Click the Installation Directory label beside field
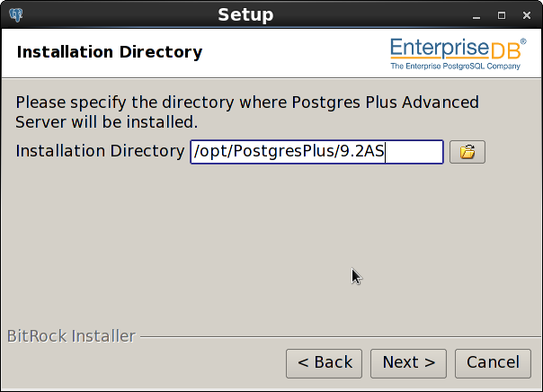This screenshot has width=543, height=392. click(x=100, y=151)
